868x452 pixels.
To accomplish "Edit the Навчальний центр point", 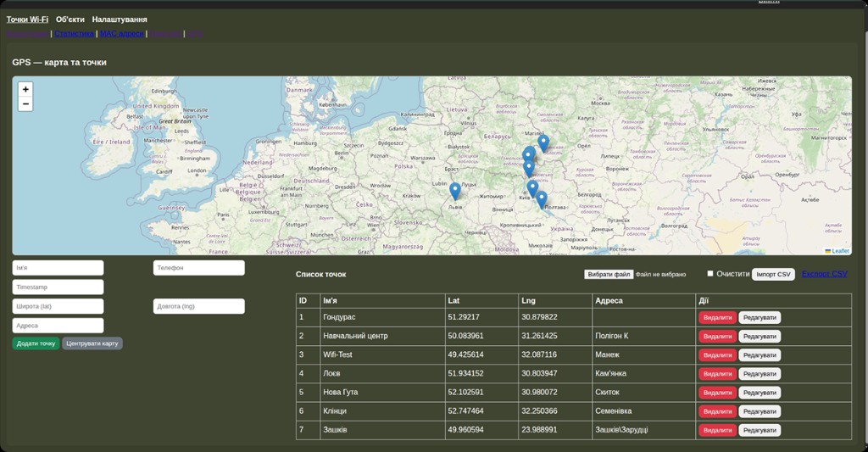I will (x=759, y=336).
